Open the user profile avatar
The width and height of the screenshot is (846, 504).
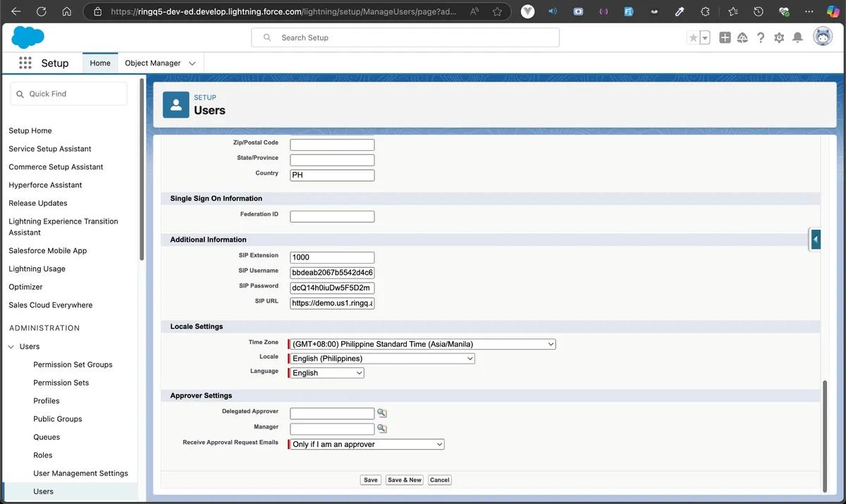coord(823,37)
